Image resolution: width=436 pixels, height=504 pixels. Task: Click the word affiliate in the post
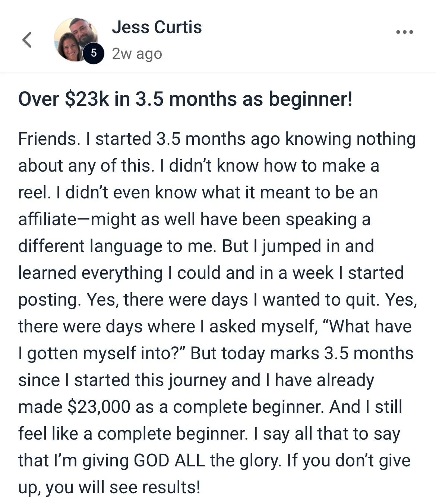pyautogui.click(x=47, y=219)
